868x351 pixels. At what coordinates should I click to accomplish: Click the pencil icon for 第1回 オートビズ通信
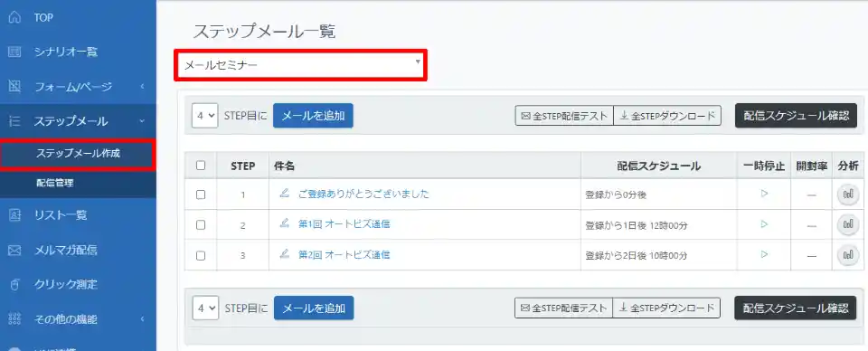[285, 223]
